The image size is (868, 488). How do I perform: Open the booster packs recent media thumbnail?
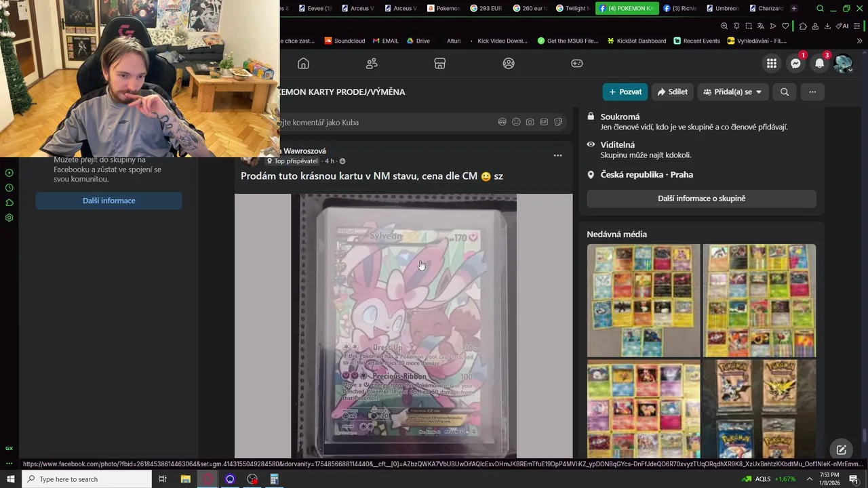tap(759, 409)
